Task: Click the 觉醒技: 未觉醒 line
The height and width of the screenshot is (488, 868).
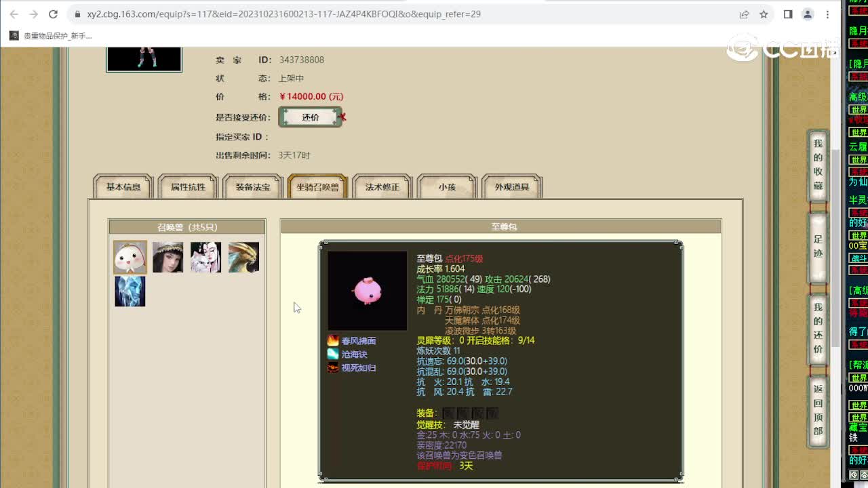Action: click(448, 425)
